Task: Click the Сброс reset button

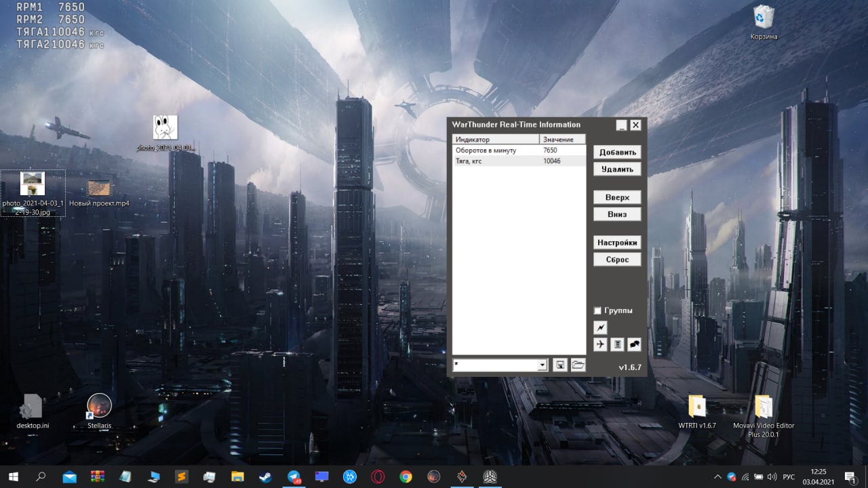Action: coord(617,260)
